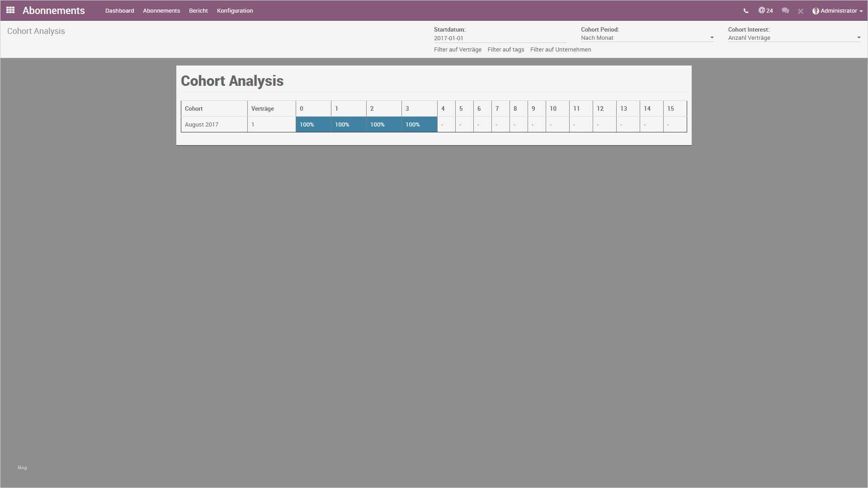Screen dimensions: 868x488
Task: Click the Abonnements app title
Action: point(53,11)
